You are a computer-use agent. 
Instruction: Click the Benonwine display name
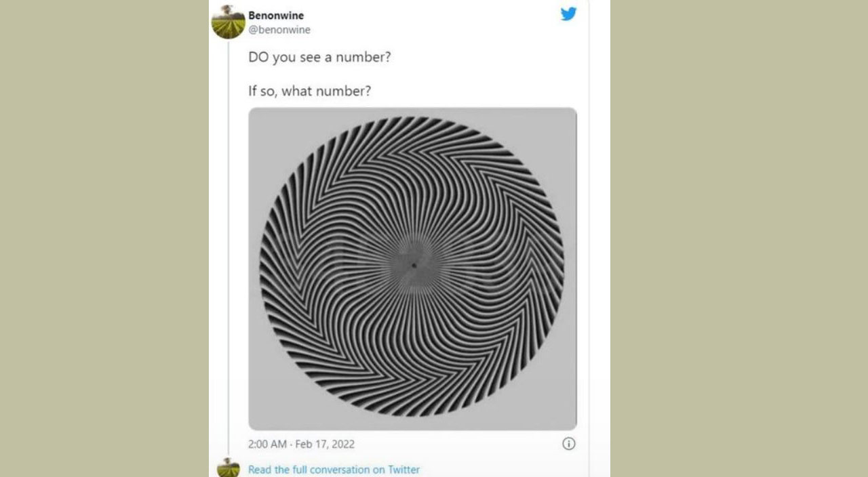click(276, 16)
